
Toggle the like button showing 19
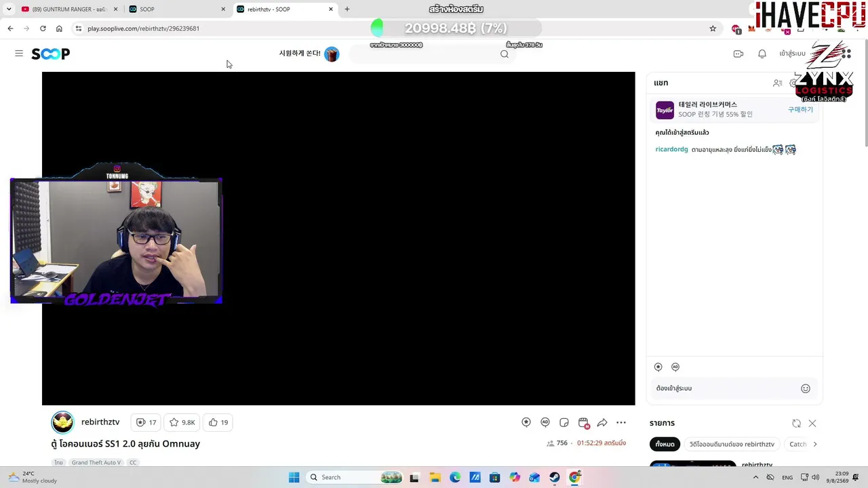218,422
